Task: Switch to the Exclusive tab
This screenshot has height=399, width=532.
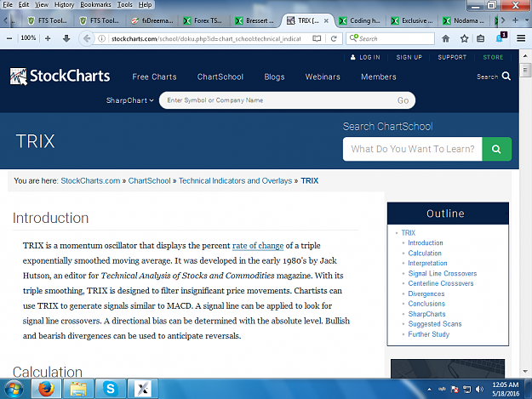Action: (412, 20)
